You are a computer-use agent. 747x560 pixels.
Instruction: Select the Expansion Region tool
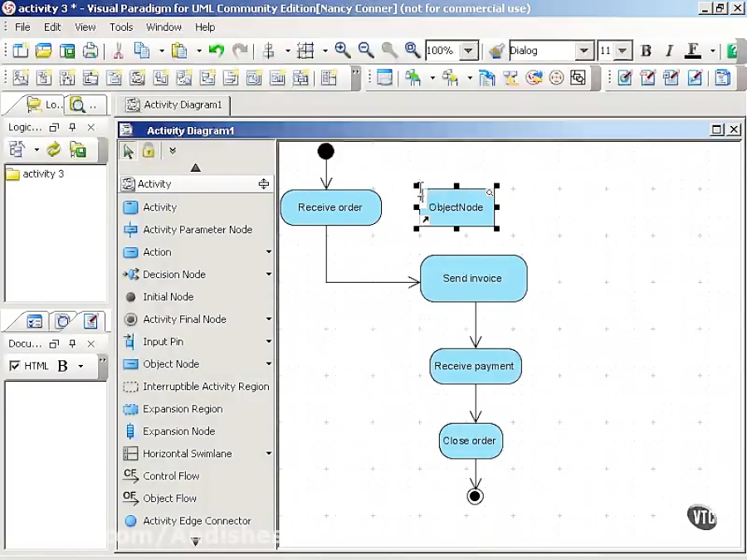point(182,409)
